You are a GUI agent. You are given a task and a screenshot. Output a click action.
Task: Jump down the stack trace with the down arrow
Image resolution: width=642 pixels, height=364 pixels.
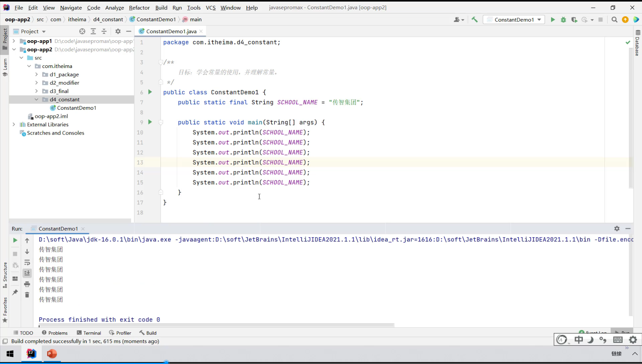[27, 252]
